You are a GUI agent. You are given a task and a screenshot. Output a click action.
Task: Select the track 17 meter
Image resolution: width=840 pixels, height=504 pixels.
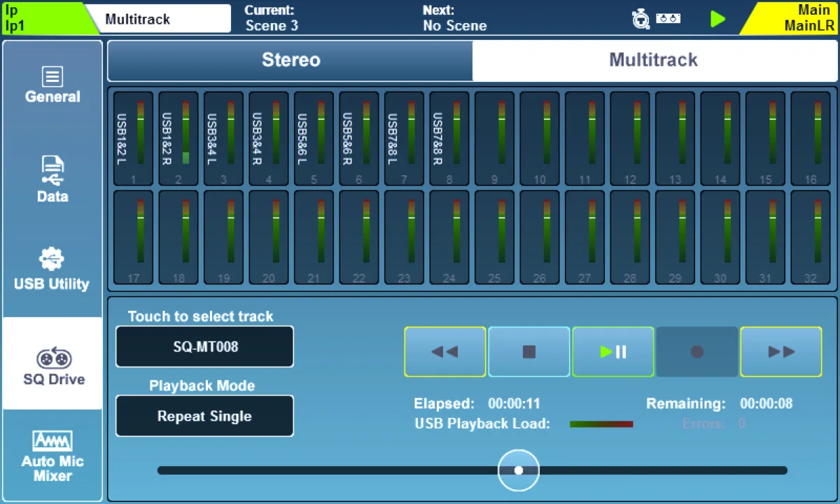(x=133, y=237)
